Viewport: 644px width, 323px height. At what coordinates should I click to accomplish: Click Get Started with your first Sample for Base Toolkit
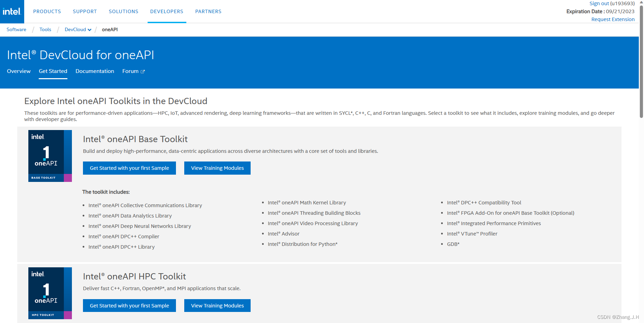point(129,168)
